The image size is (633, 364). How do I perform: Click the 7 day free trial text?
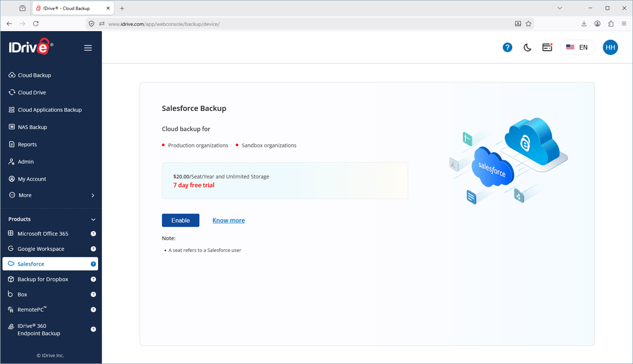194,185
